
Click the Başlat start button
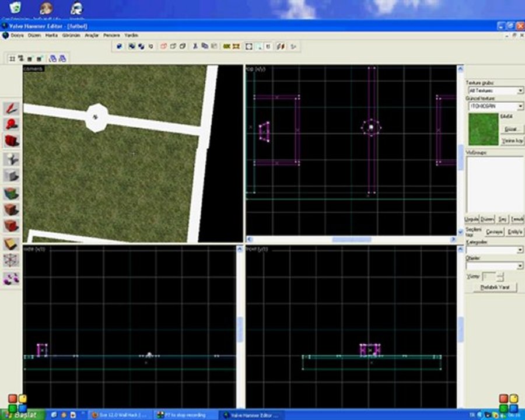[23, 415]
